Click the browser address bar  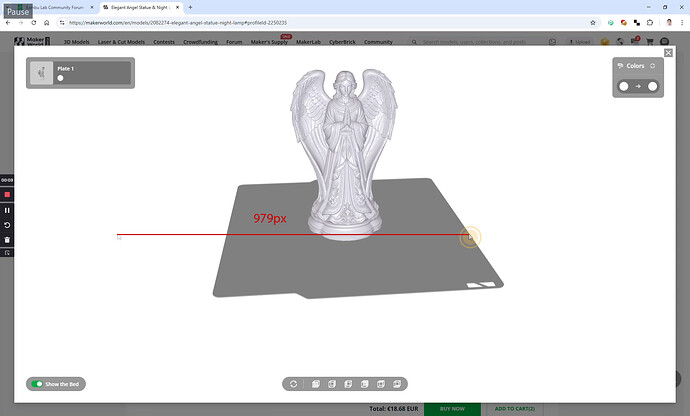[x=326, y=22]
